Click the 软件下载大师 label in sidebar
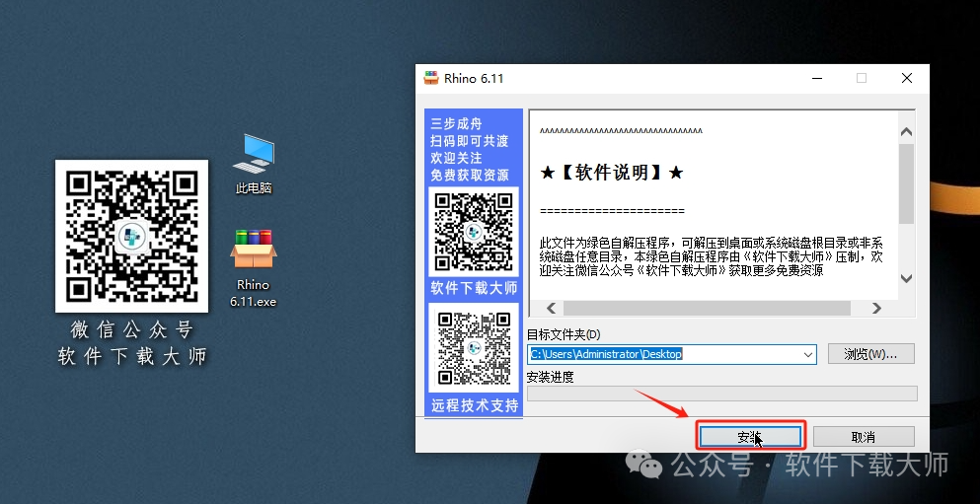The height and width of the screenshot is (504, 980). 474,288
